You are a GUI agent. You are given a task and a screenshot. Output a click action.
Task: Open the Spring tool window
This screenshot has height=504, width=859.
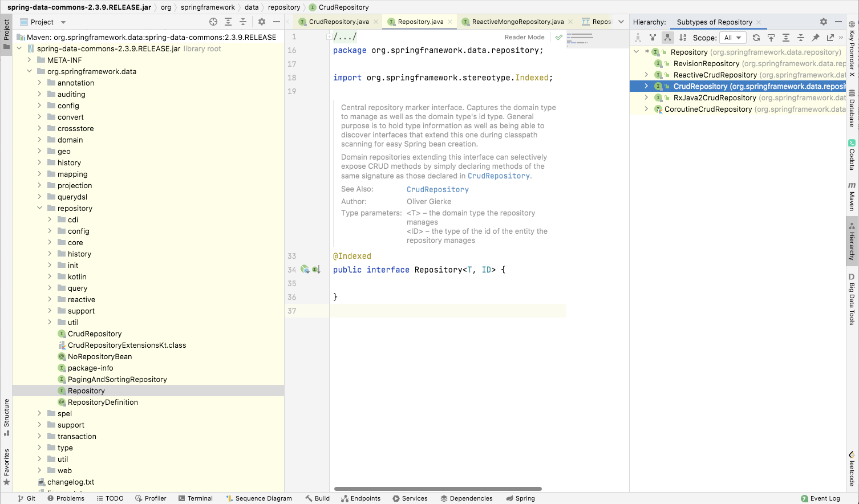click(520, 498)
